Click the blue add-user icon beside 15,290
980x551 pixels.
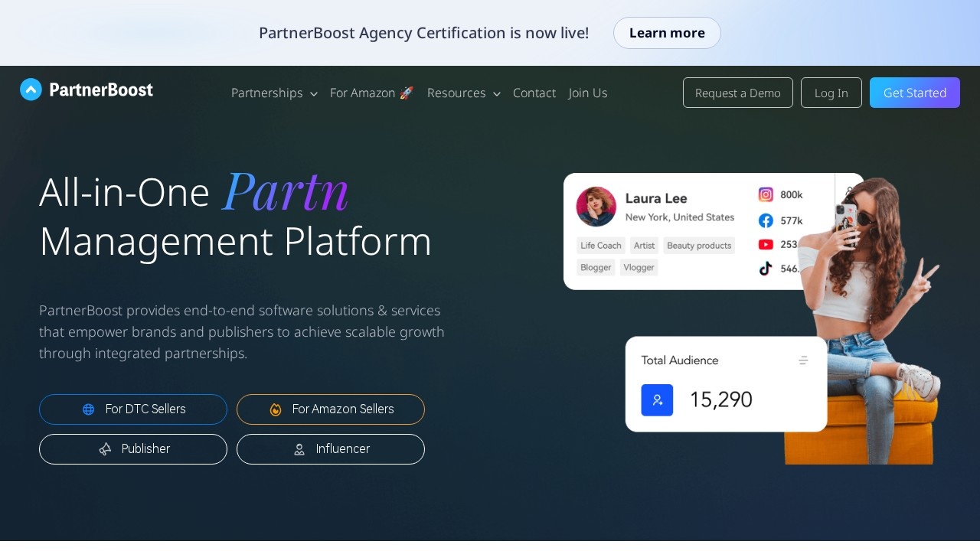coord(657,400)
